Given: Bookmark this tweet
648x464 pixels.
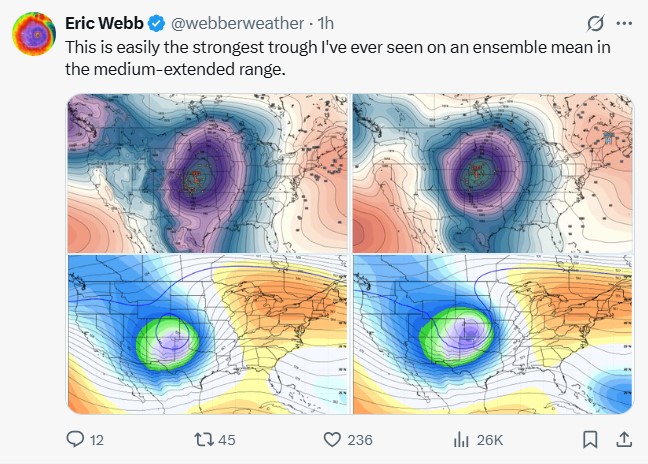Looking at the screenshot, I should pos(590,440).
